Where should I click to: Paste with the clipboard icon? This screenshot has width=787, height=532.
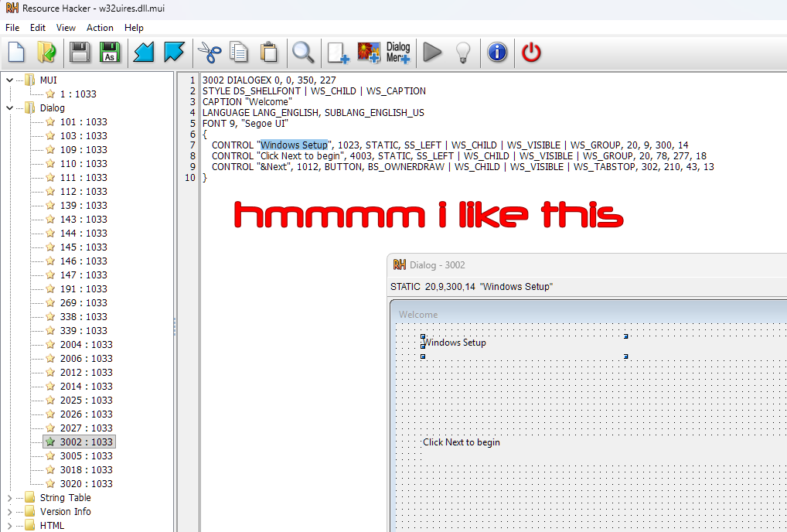point(269,53)
